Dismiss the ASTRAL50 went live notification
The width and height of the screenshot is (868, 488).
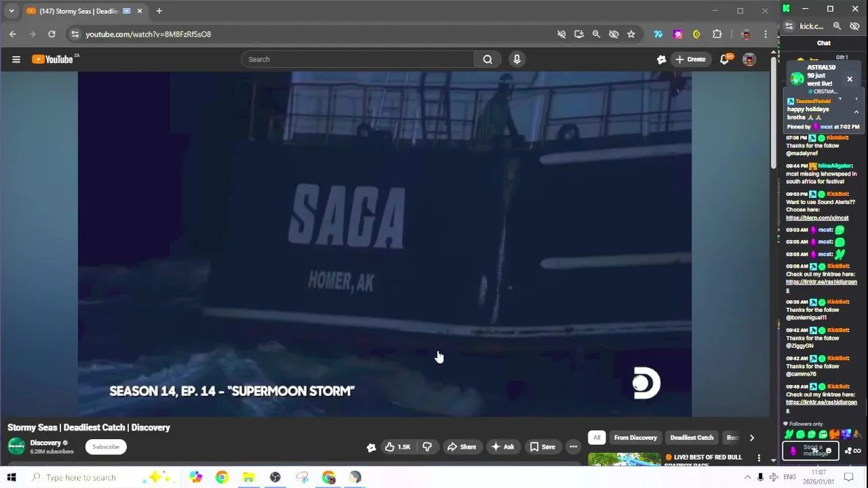click(x=849, y=79)
